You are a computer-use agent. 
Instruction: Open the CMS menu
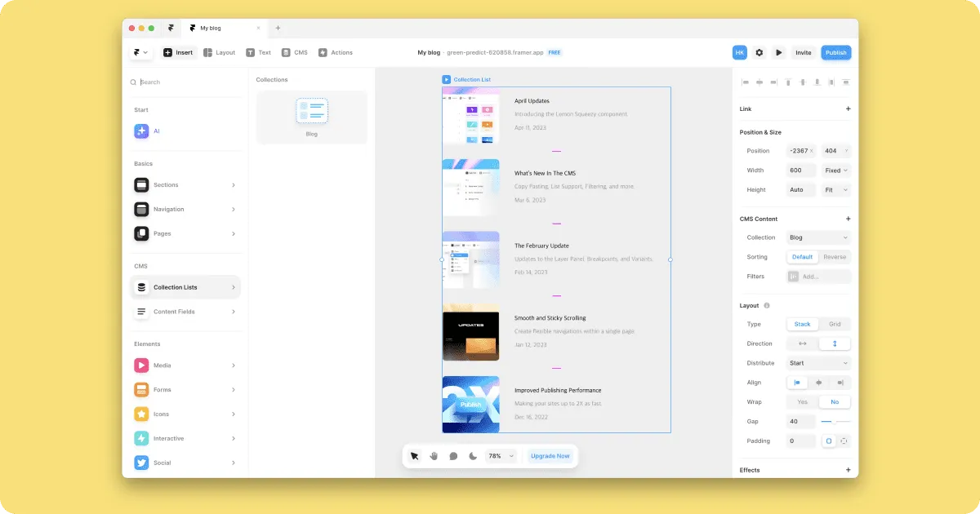coord(295,52)
